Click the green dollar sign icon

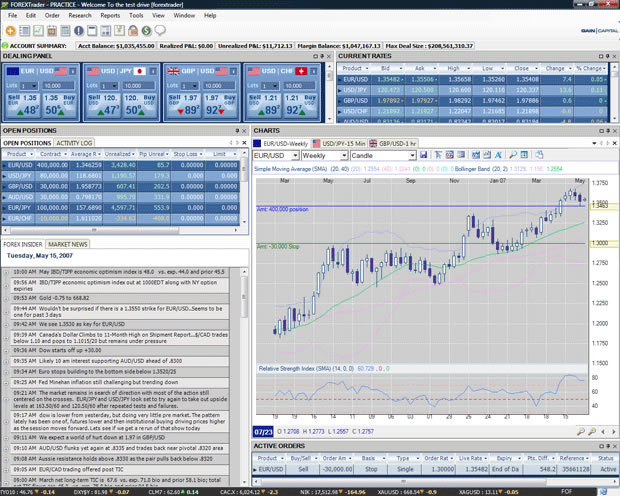coord(146,30)
